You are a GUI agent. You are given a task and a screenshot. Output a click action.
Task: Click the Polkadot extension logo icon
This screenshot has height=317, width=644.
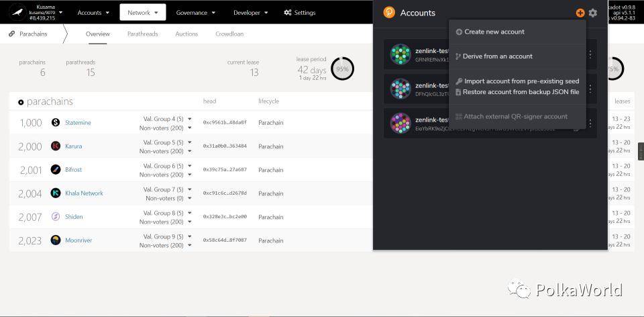click(389, 12)
